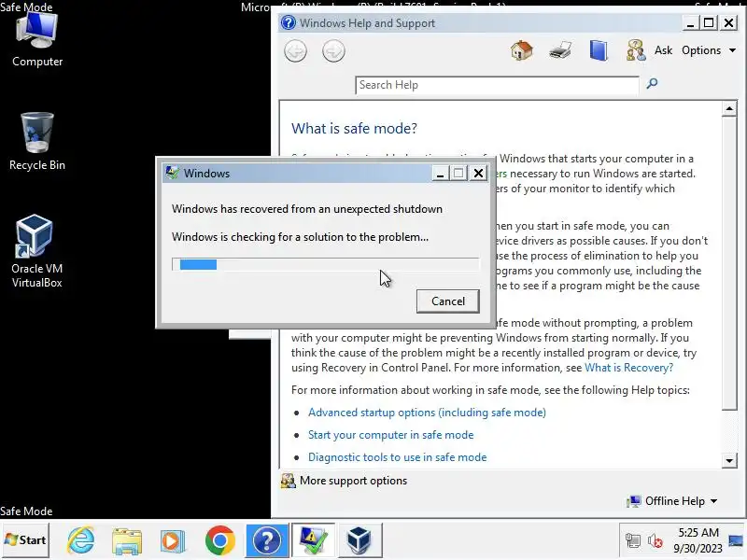The width and height of the screenshot is (747, 560).
Task: Minimize the Help and Support window
Action: click(x=690, y=22)
